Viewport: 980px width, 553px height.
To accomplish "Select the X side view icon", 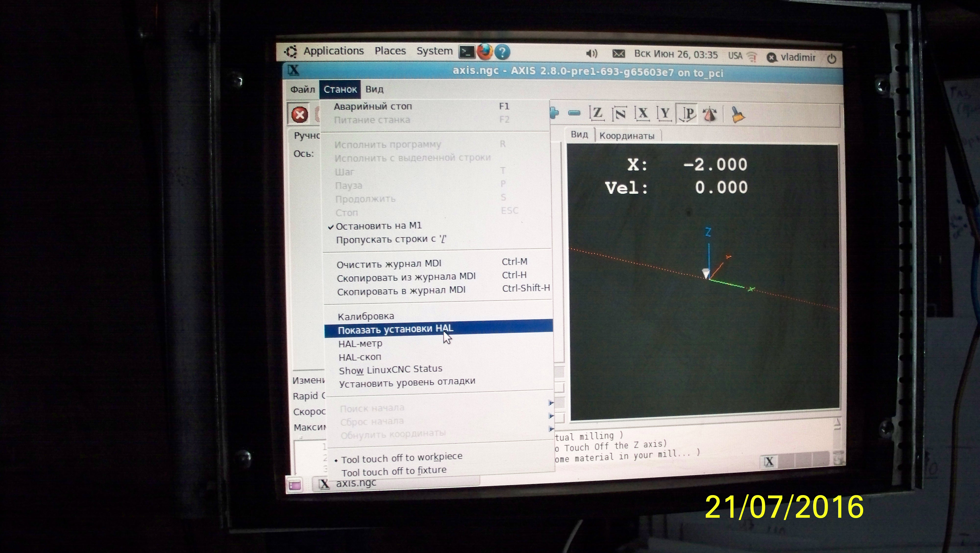I will pyautogui.click(x=643, y=113).
